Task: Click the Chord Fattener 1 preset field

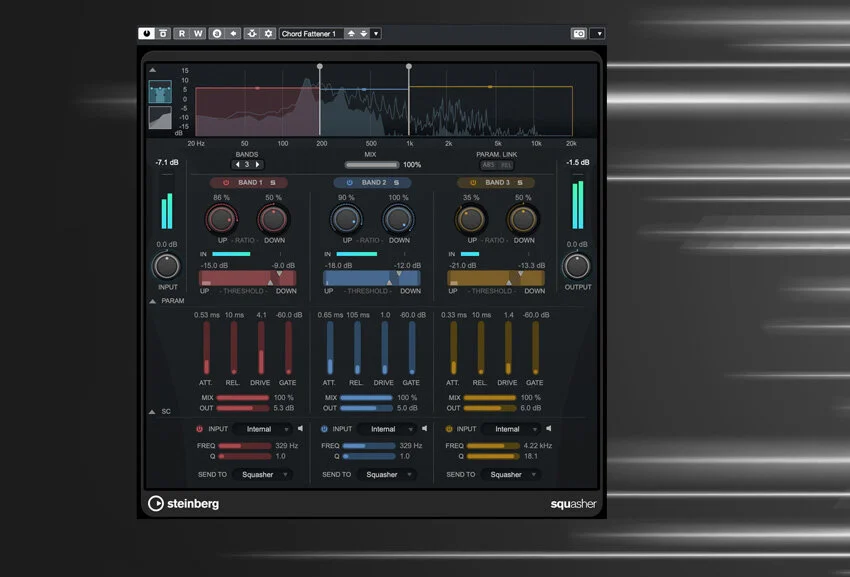Action: (312, 34)
